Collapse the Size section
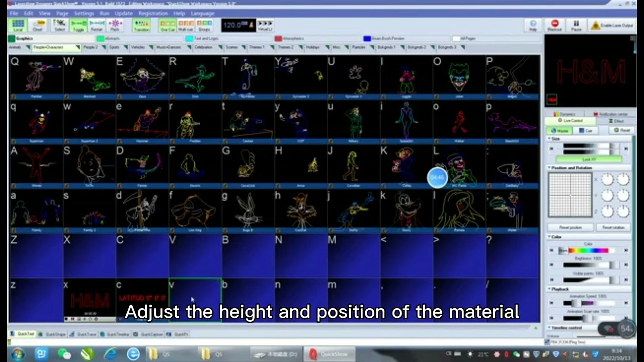Image resolution: width=644 pixels, height=362 pixels. coord(549,139)
